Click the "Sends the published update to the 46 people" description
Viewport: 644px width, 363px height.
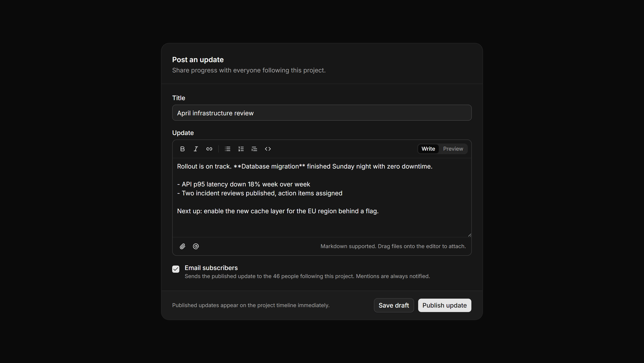pos(307,276)
